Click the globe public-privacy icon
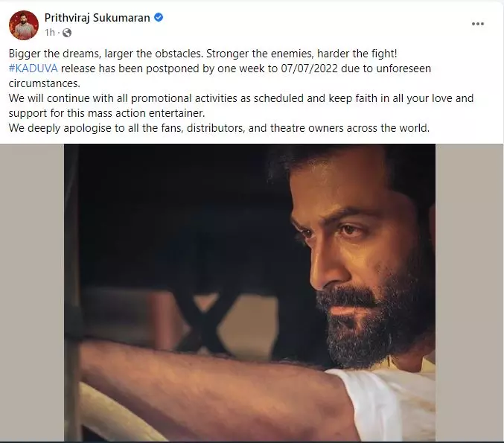Screen dimensions: 504x443 67,33
